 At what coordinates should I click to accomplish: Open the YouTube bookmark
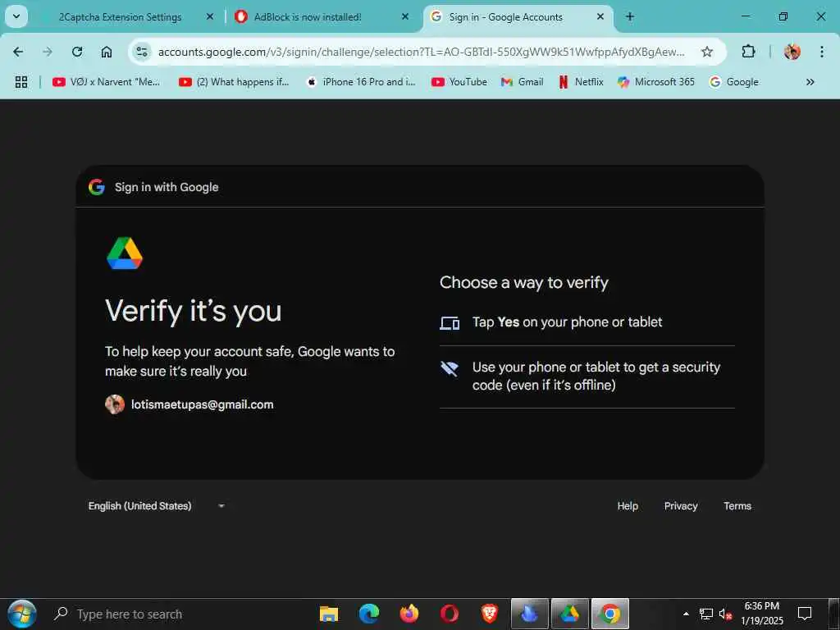pyautogui.click(x=459, y=82)
